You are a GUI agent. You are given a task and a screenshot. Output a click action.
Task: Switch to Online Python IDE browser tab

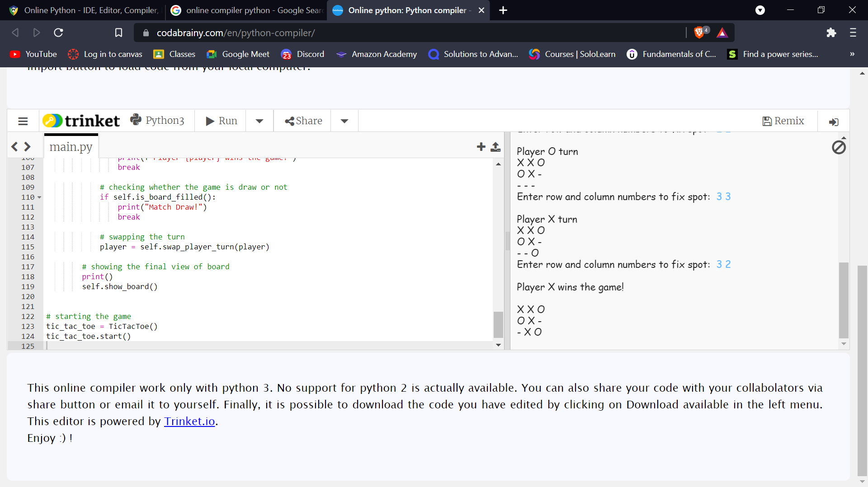click(x=85, y=10)
